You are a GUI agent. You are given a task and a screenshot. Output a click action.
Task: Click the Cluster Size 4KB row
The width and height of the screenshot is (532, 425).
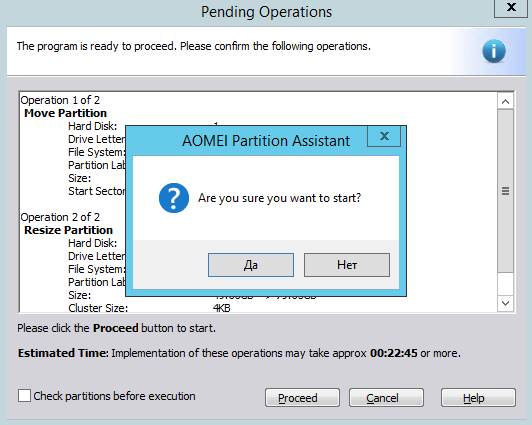149,308
